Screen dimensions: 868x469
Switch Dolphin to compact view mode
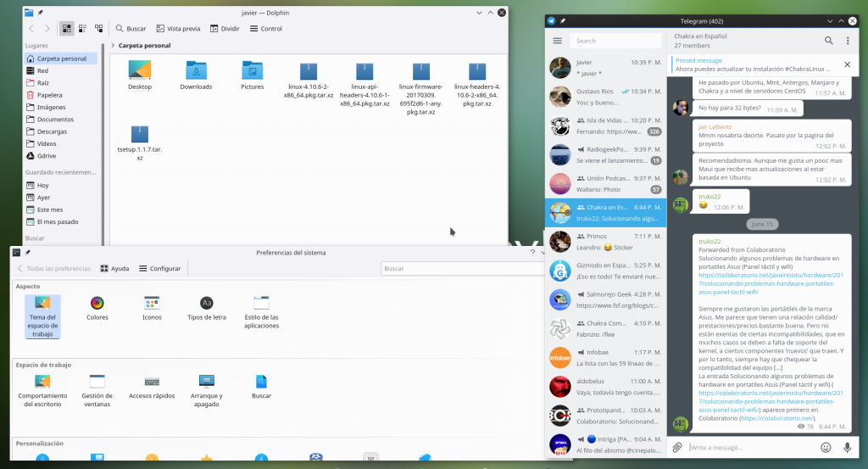(x=82, y=28)
